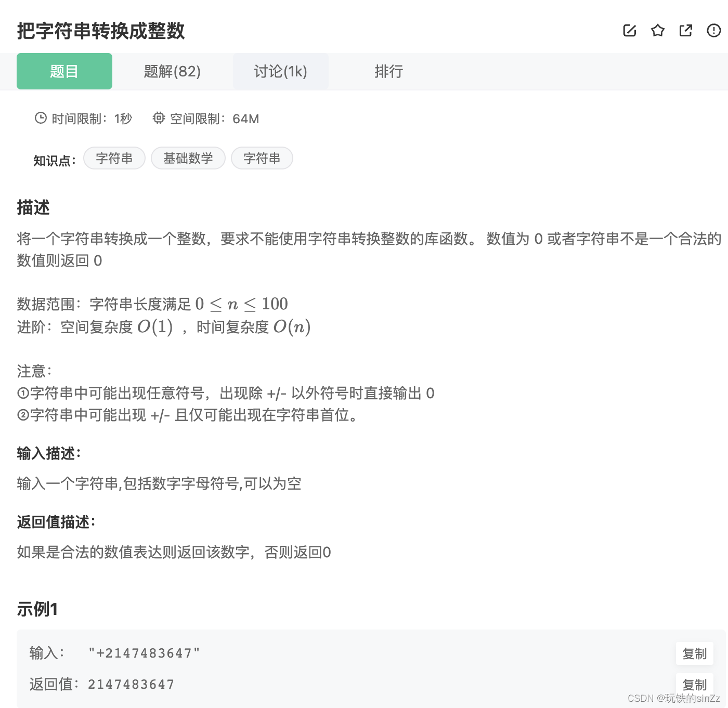728x708 pixels.
Task: Click the 基础数学 knowledge tag
Action: point(188,158)
